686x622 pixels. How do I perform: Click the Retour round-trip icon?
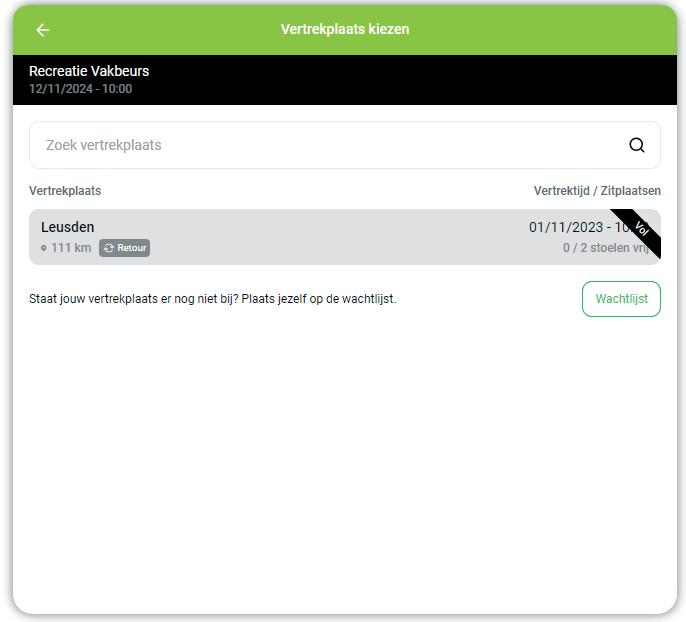pos(108,248)
